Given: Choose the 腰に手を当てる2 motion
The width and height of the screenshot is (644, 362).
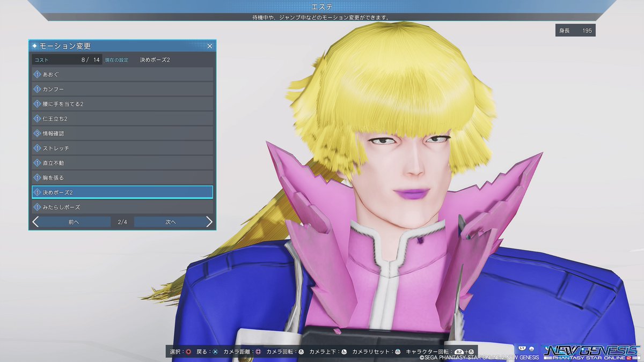Looking at the screenshot, I should pyautogui.click(x=122, y=104).
